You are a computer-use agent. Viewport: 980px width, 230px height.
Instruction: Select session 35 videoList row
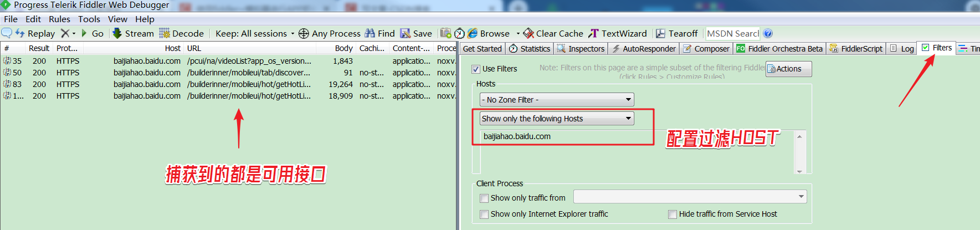click(228, 61)
